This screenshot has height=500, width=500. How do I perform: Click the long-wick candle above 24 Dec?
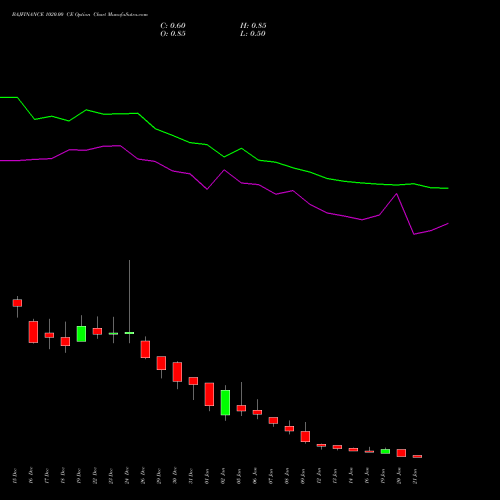tap(129, 333)
